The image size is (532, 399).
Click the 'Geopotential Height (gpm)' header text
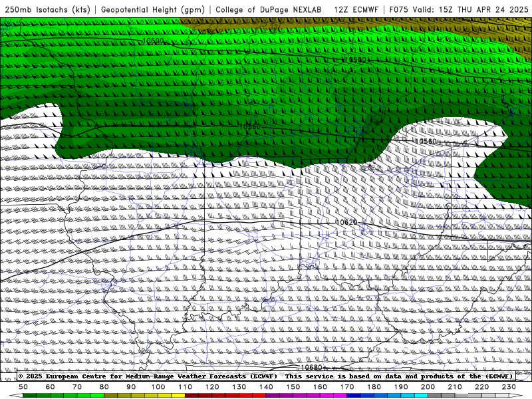point(153,9)
